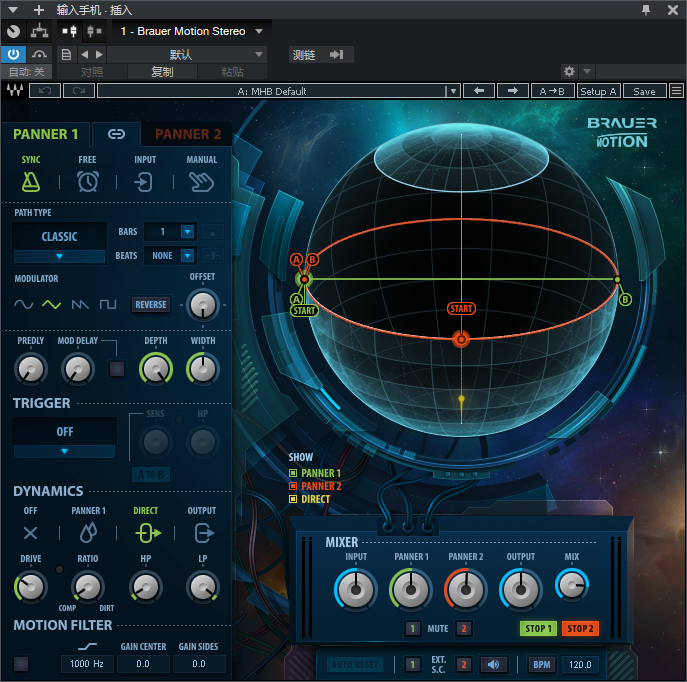Open the MHB Default preset dropdown

pyautogui.click(x=453, y=91)
